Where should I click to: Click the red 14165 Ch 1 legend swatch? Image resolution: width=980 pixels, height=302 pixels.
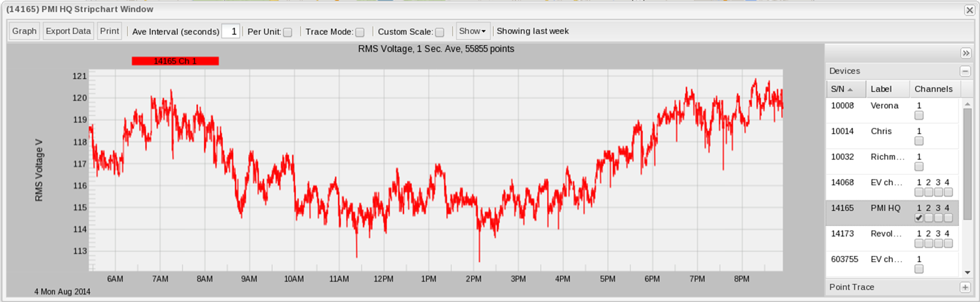(x=175, y=61)
